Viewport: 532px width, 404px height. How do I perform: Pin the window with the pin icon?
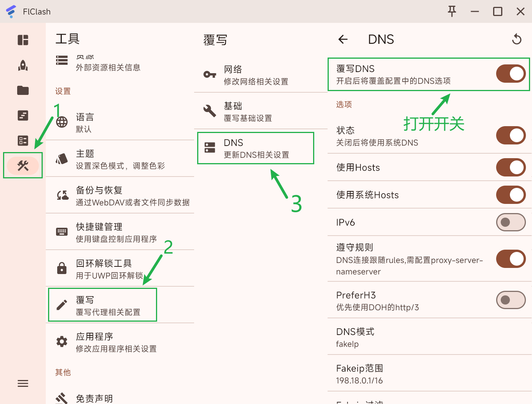[452, 11]
